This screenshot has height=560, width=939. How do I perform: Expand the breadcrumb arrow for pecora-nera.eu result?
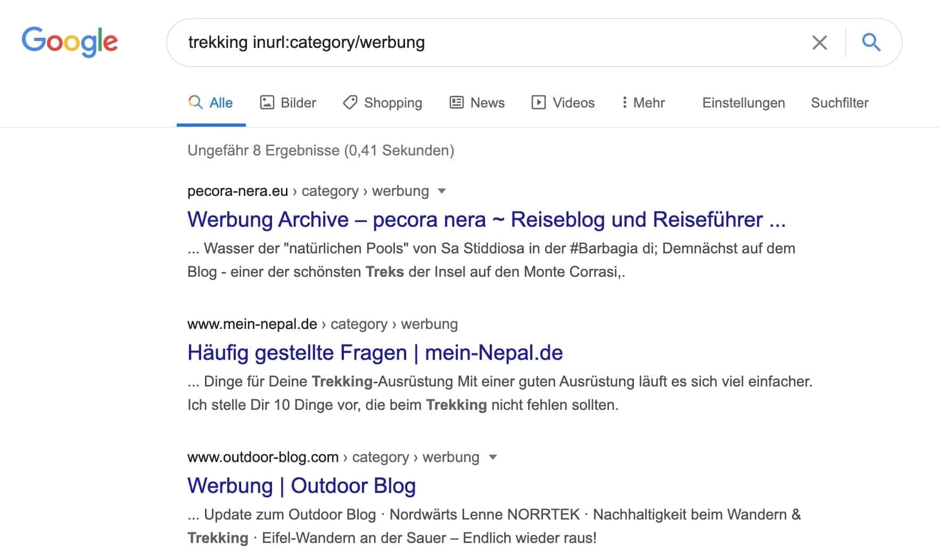442,191
